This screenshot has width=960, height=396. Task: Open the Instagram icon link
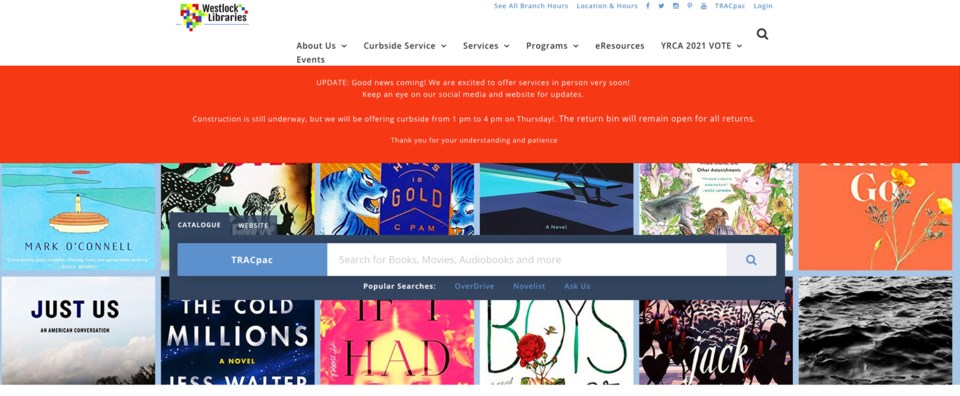pyautogui.click(x=676, y=6)
